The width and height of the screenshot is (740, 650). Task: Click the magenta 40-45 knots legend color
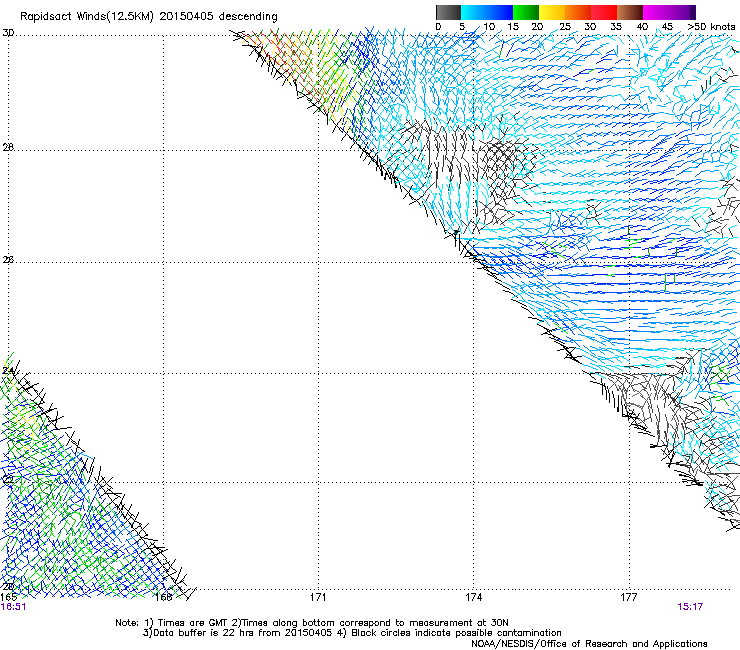click(x=656, y=12)
